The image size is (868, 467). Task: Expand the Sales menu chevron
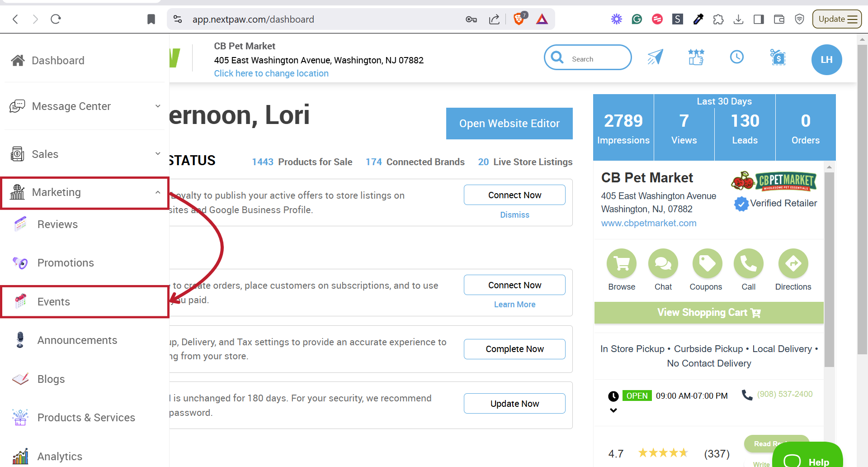point(158,153)
